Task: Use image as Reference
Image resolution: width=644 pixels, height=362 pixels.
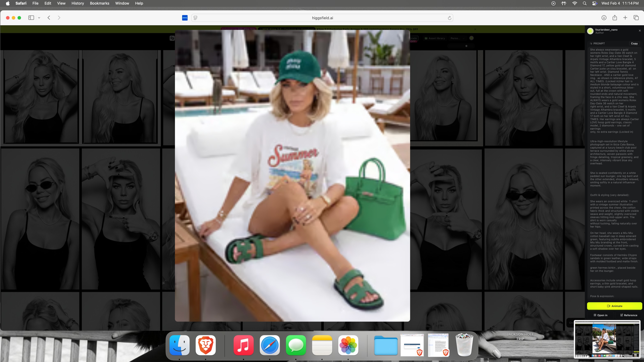Action: 629,315
